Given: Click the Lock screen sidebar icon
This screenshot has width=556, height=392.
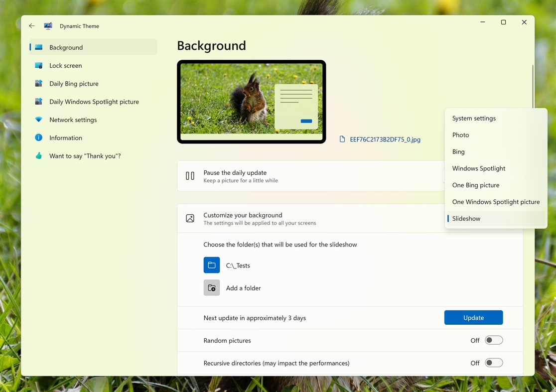Looking at the screenshot, I should point(39,65).
